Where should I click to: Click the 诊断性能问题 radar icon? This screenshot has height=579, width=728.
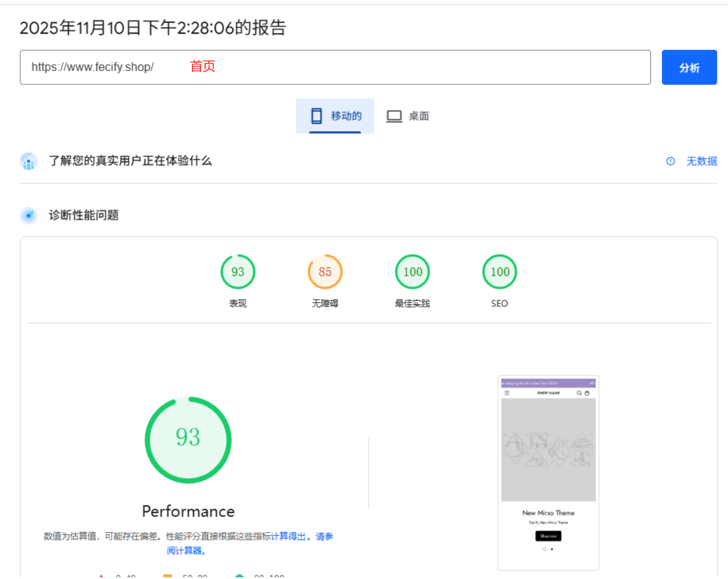pyautogui.click(x=28, y=215)
